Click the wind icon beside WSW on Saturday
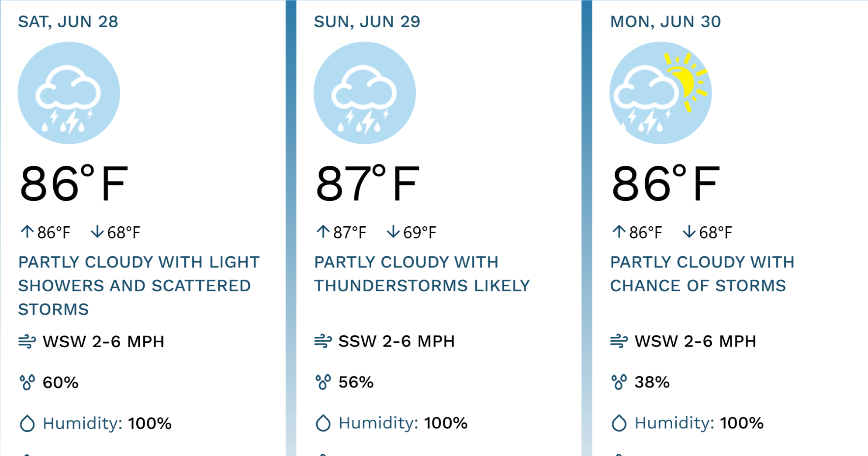Image resolution: width=868 pixels, height=456 pixels. click(27, 342)
